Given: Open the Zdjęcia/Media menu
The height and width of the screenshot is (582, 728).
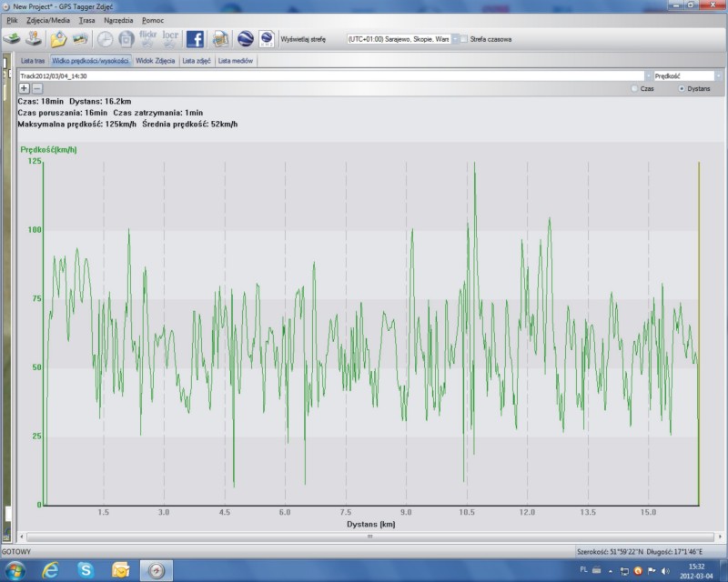Looking at the screenshot, I should tap(48, 20).
